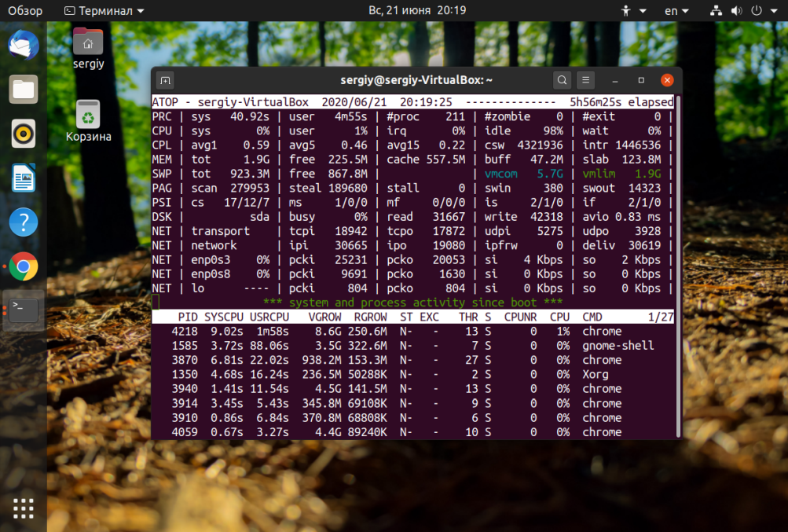Show applications grid button
Image resolution: width=788 pixels, height=532 pixels.
[24, 508]
